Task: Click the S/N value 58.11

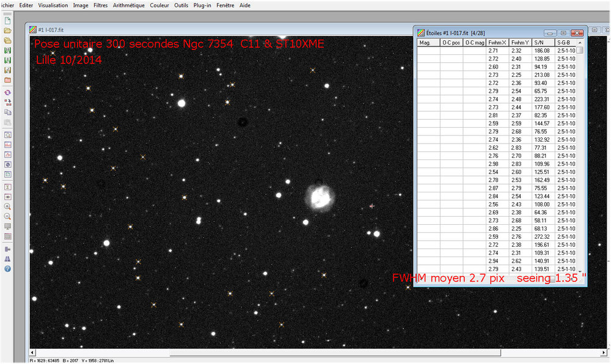Action: (x=541, y=220)
